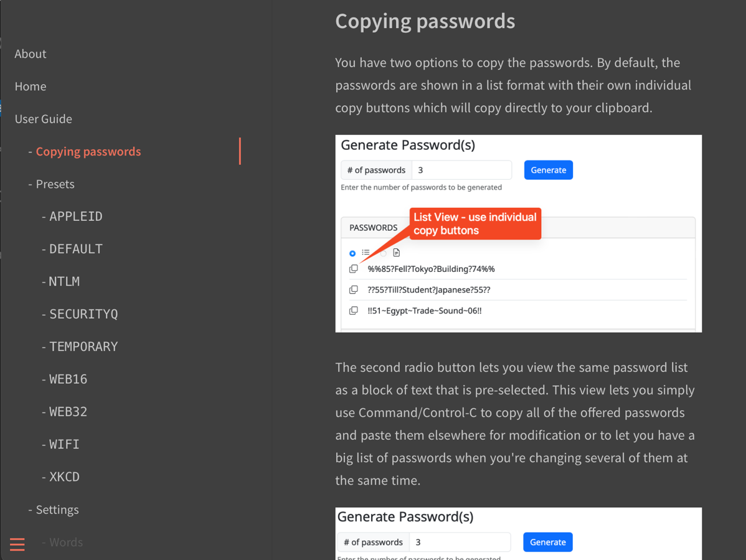Click the text block view icon
This screenshot has height=560, width=746.
[397, 253]
